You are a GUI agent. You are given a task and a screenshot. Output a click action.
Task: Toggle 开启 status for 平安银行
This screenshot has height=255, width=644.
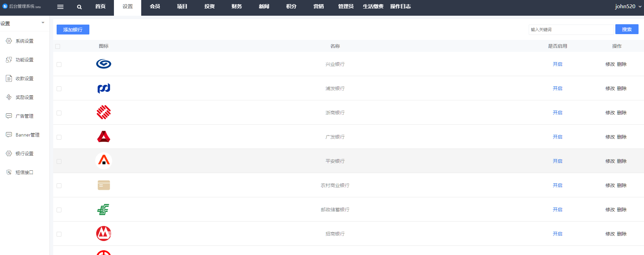click(x=557, y=161)
